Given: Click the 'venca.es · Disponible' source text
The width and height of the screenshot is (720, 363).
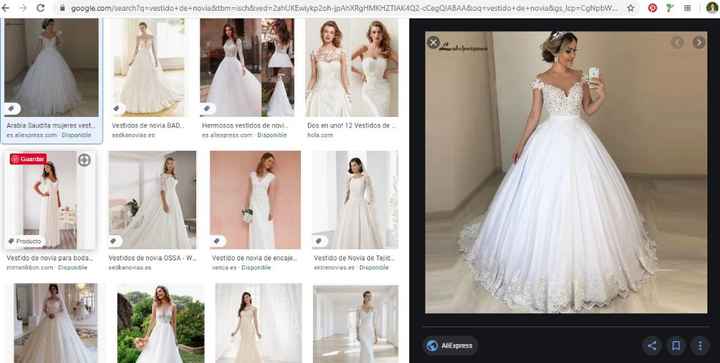Looking at the screenshot, I should [241, 268].
